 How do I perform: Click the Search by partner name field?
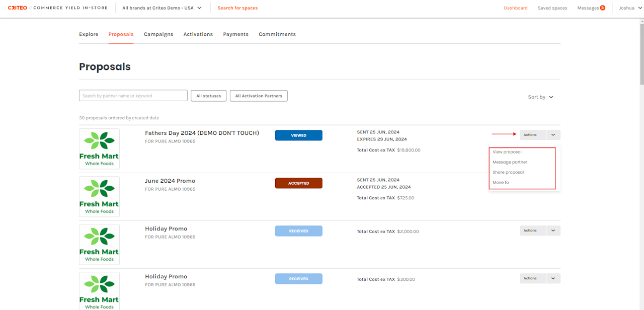[133, 96]
